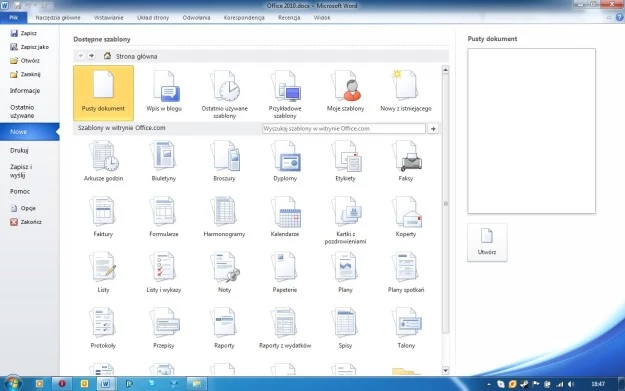Switch to the Wstawianie tab

click(x=108, y=18)
